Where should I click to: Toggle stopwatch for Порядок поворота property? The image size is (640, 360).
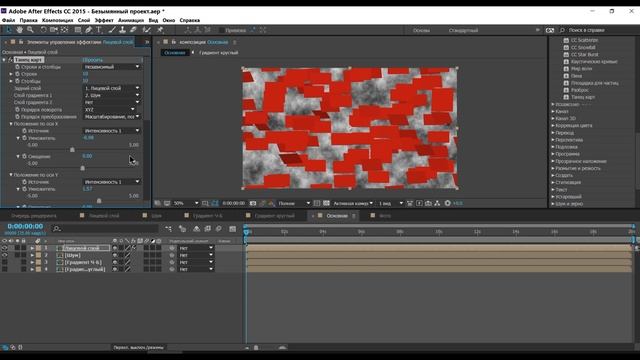point(18,109)
